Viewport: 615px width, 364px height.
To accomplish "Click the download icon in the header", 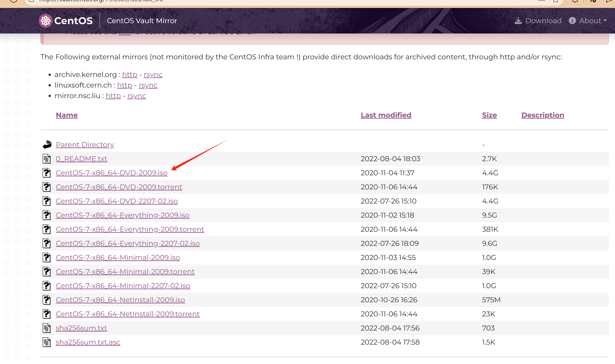I will pos(518,21).
